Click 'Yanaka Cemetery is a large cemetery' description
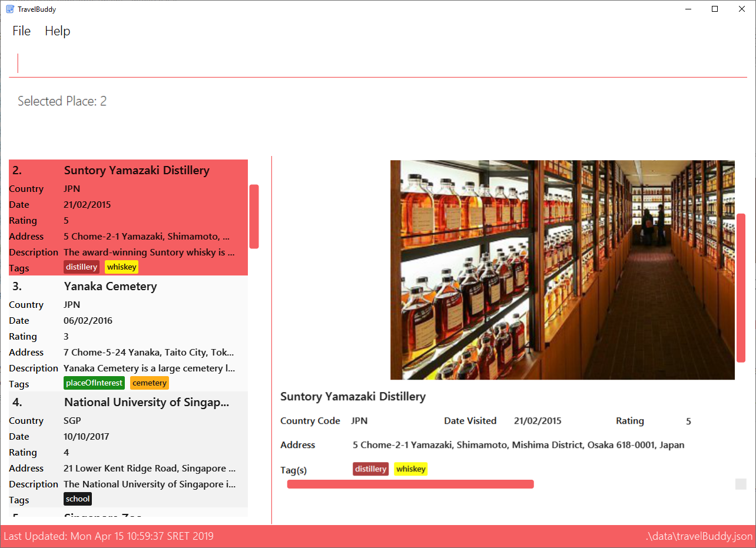This screenshot has height=548, width=756. coord(150,368)
